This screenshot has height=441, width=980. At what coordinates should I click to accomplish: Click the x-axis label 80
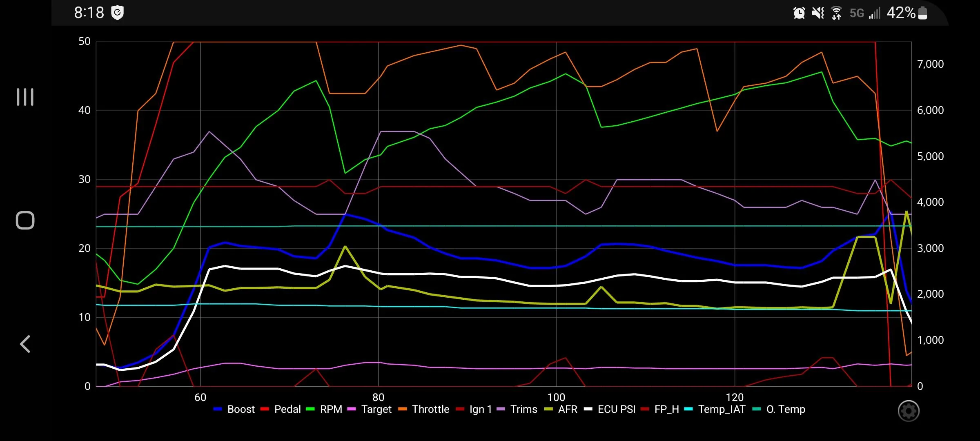(379, 397)
